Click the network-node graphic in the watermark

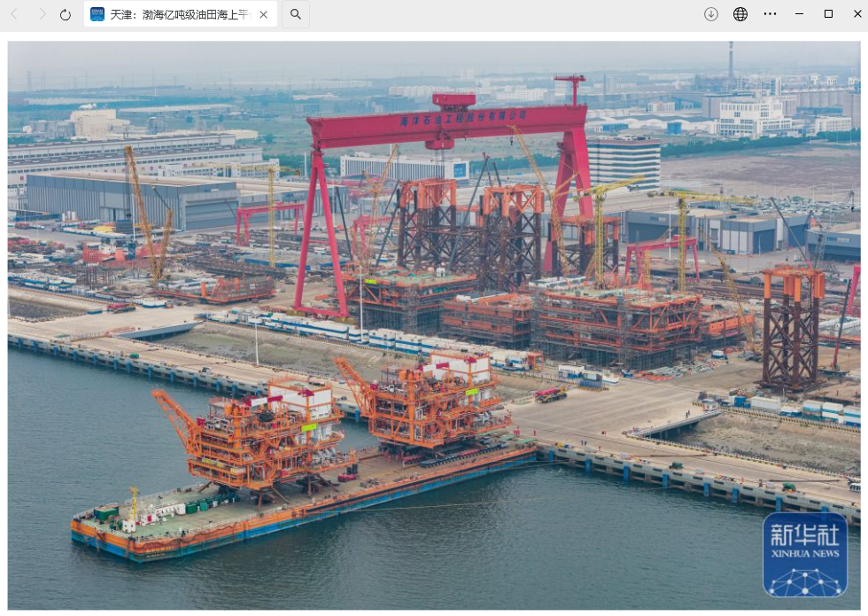802,581
